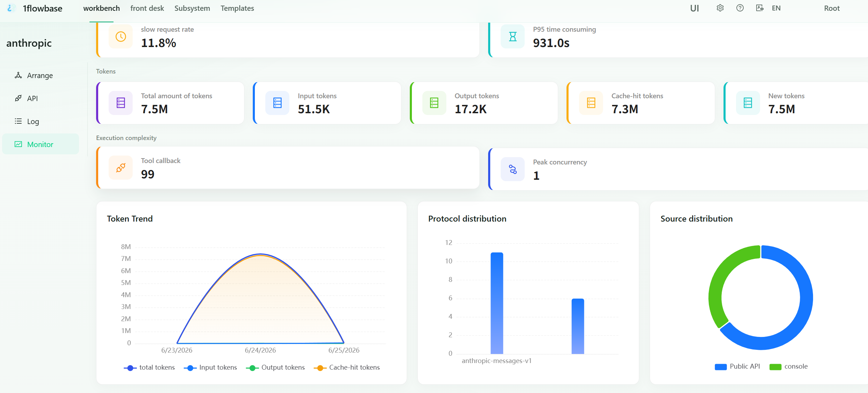Viewport: 868px width, 393px height.
Task: Open the front desk tab
Action: (x=147, y=8)
